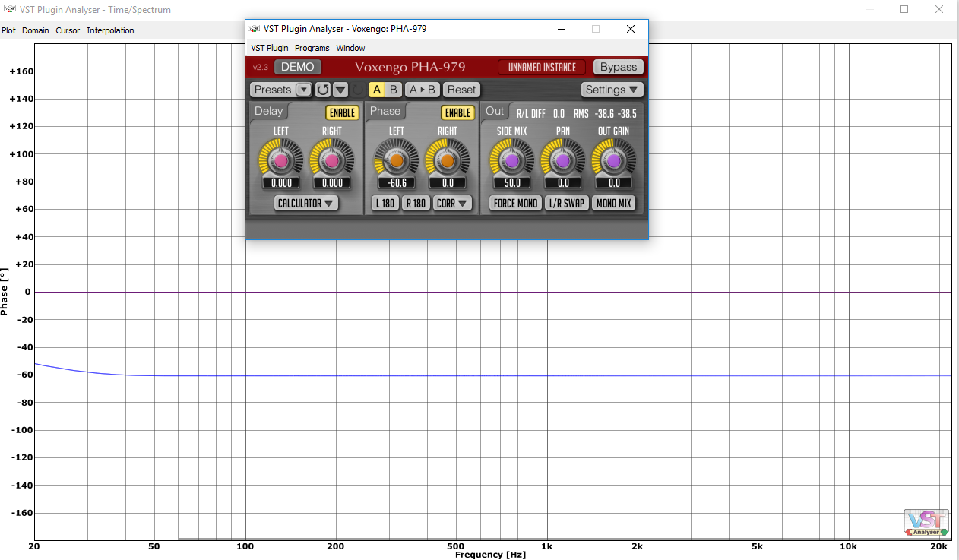Click the plugin window title bar icon
The height and width of the screenshot is (560, 959).
point(255,29)
